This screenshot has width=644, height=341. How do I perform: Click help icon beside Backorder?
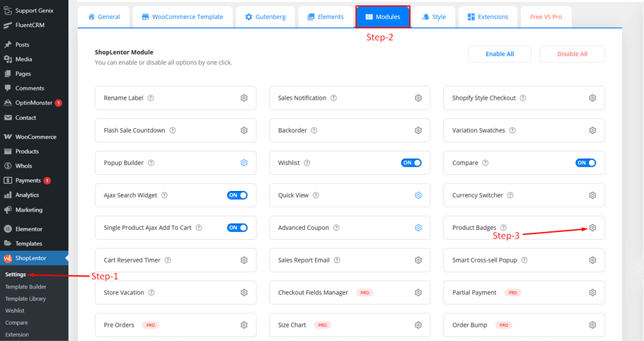coord(314,130)
